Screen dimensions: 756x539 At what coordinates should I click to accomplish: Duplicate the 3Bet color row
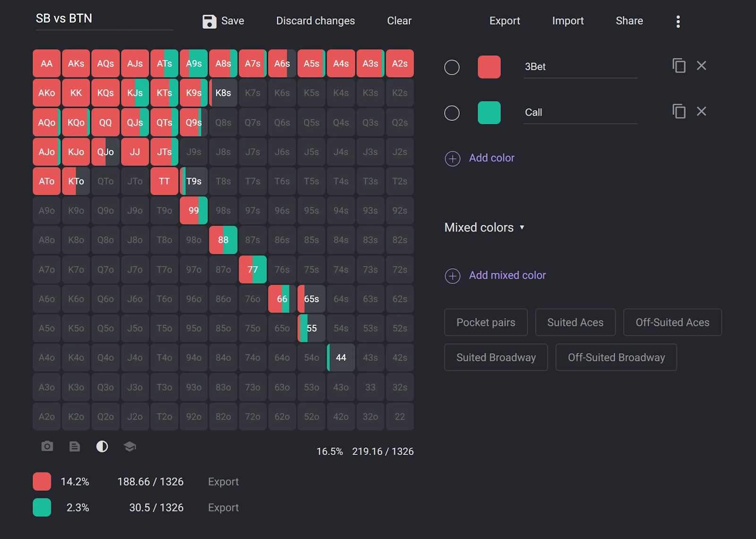coord(679,66)
